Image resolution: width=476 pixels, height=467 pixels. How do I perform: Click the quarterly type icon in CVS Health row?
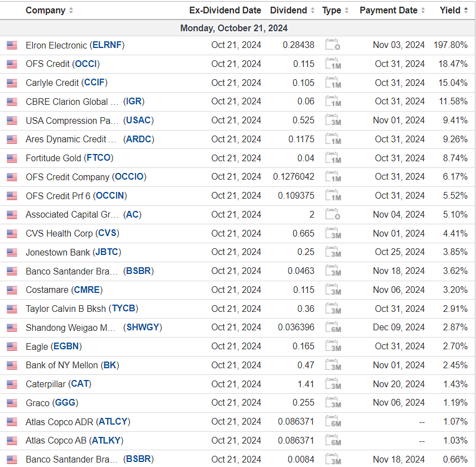pyautogui.click(x=333, y=234)
